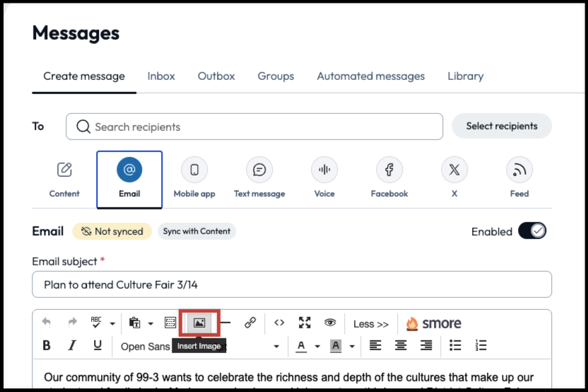Screen dimensions: 588x392
Task: Click the Sync with Content button
Action: [x=196, y=231]
